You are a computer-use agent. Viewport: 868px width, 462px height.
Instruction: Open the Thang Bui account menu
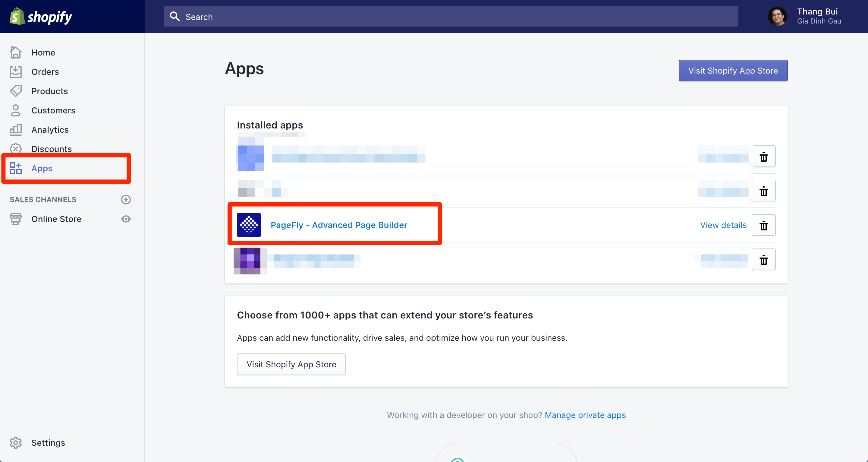point(813,17)
